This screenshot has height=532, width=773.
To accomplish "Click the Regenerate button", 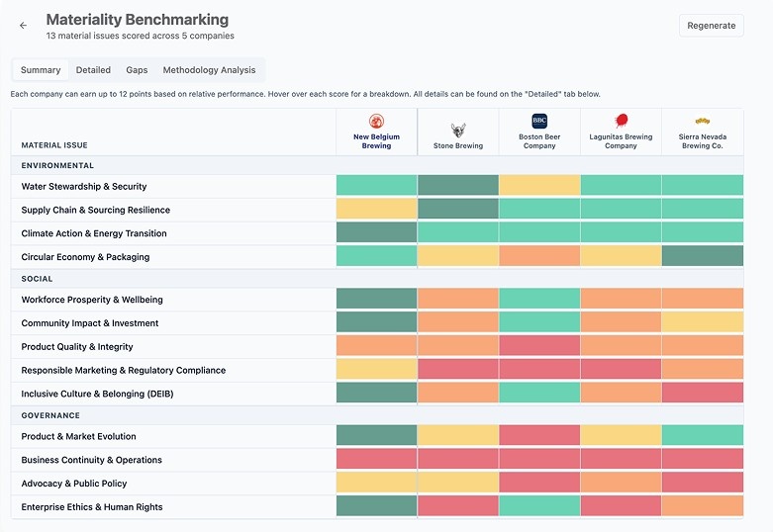I will pos(711,26).
